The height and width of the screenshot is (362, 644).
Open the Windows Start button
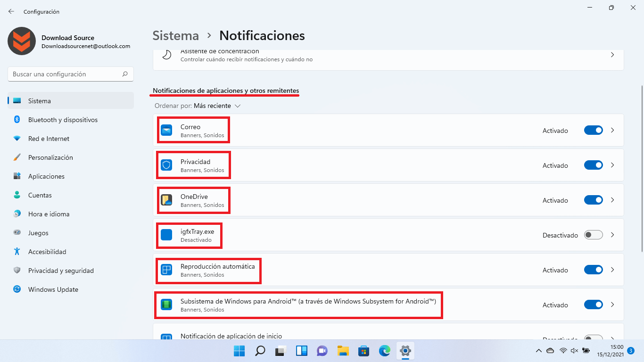(239, 351)
